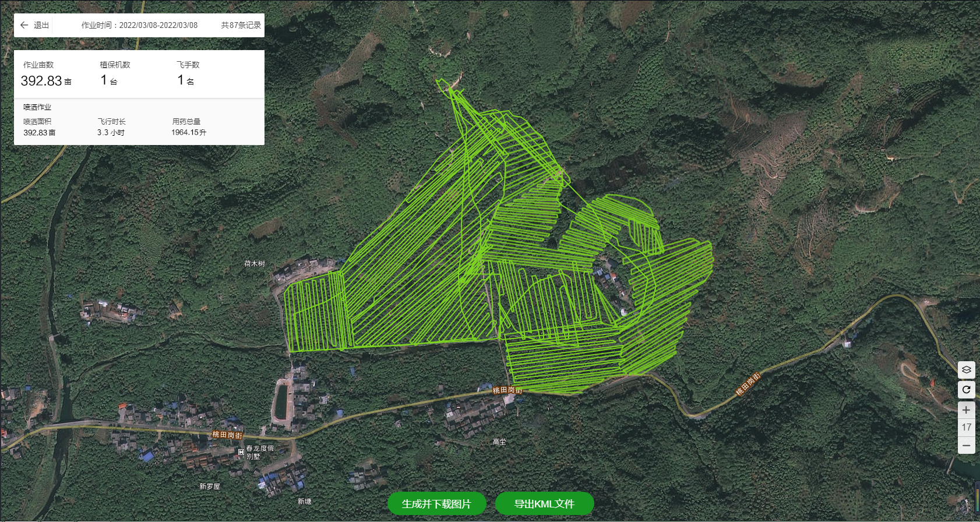Screen dimensions: 980x522
Task: Click 导出KML文件 button
Action: click(544, 504)
